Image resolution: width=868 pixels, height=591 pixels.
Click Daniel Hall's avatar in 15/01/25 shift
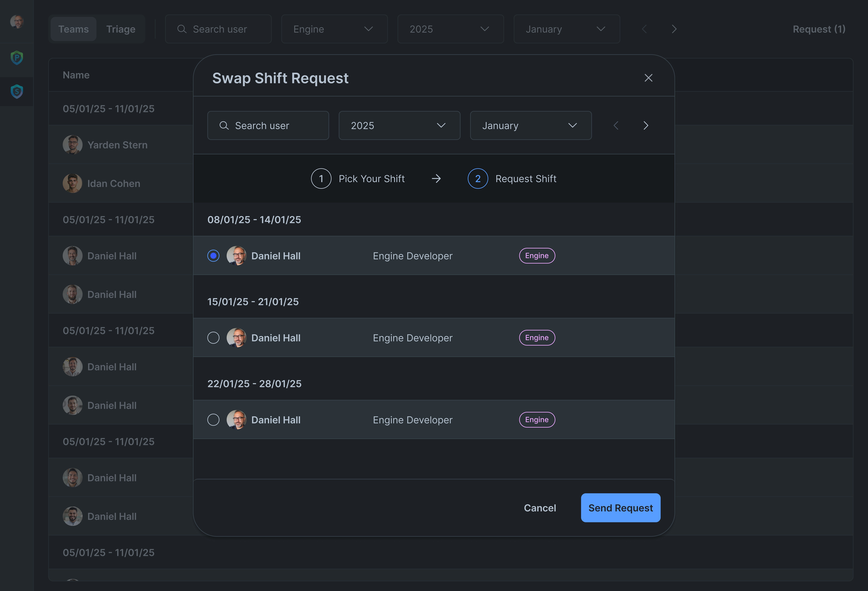pyautogui.click(x=236, y=338)
